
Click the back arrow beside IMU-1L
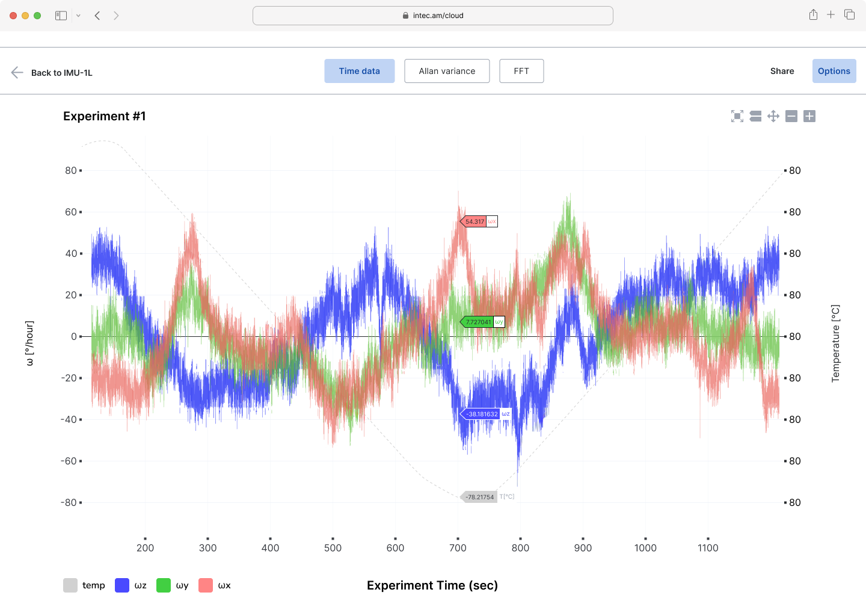17,72
